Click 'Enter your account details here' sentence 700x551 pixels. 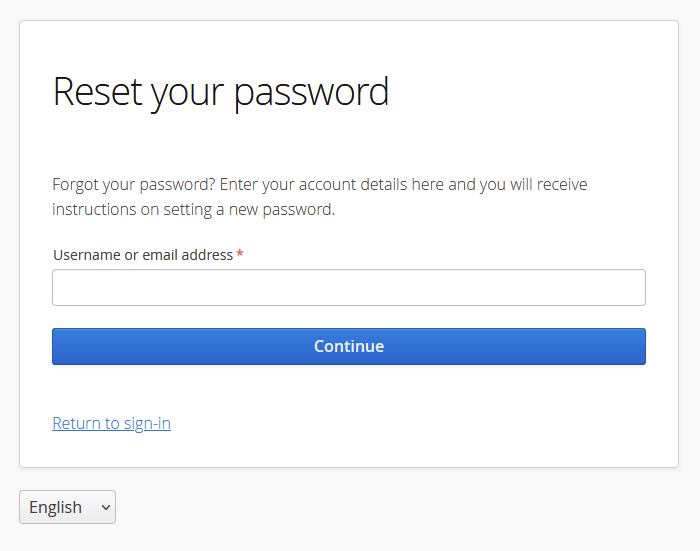[x=332, y=184]
